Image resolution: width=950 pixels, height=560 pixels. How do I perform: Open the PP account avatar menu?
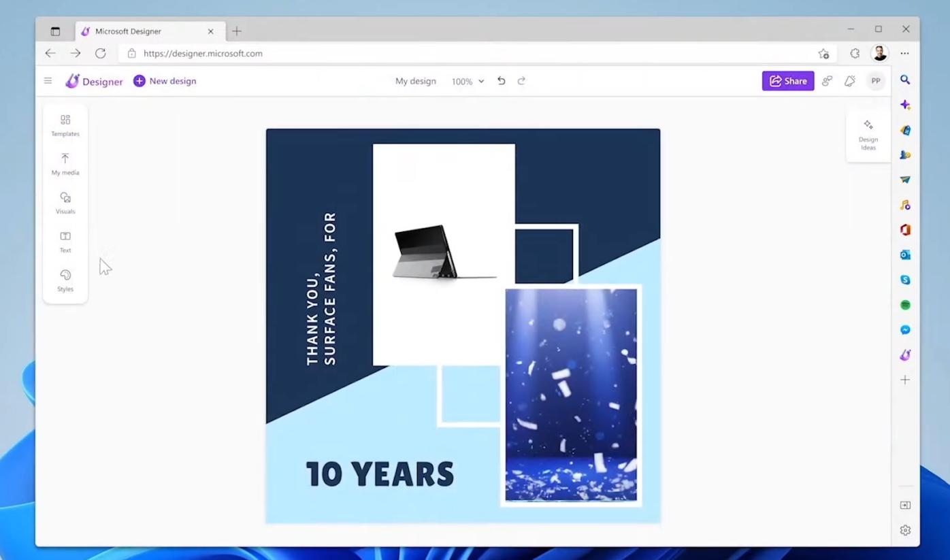click(876, 80)
